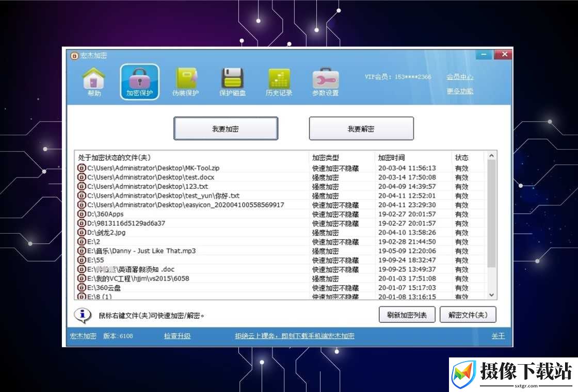
Task: Minimize the 宏杰加密 window
Action: (x=484, y=55)
